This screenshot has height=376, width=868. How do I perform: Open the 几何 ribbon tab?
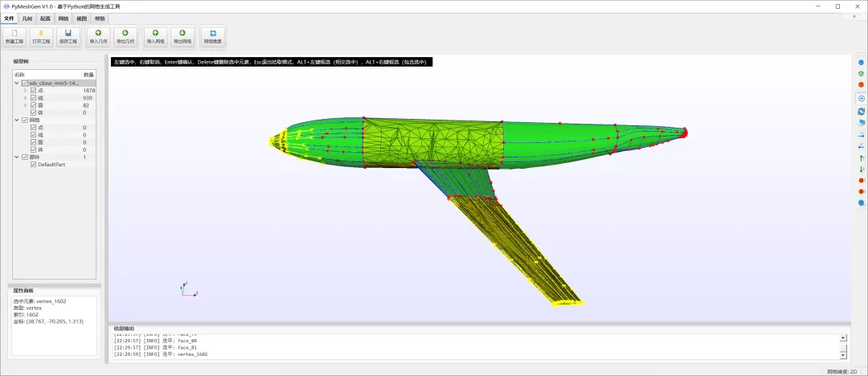[27, 18]
